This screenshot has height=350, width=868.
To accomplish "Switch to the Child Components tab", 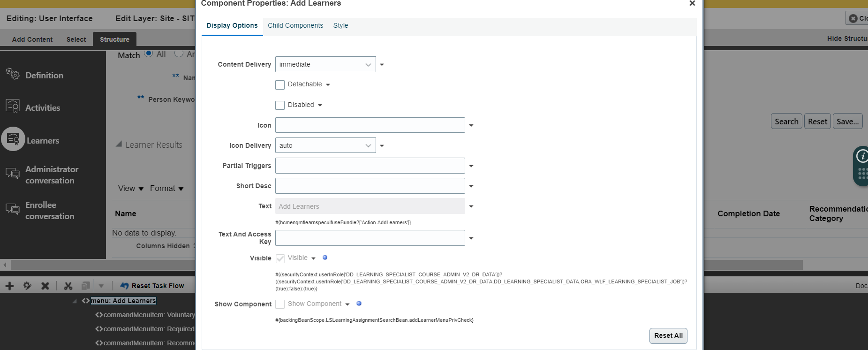I will 295,26.
